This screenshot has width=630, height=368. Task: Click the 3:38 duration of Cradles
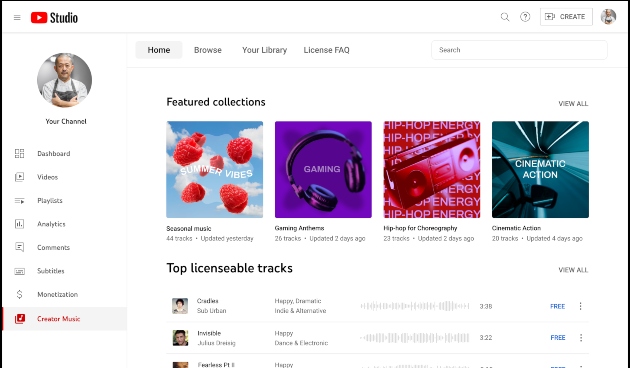point(486,306)
